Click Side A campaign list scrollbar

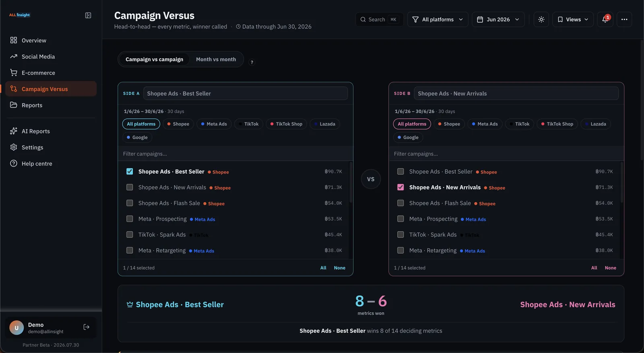(351, 182)
